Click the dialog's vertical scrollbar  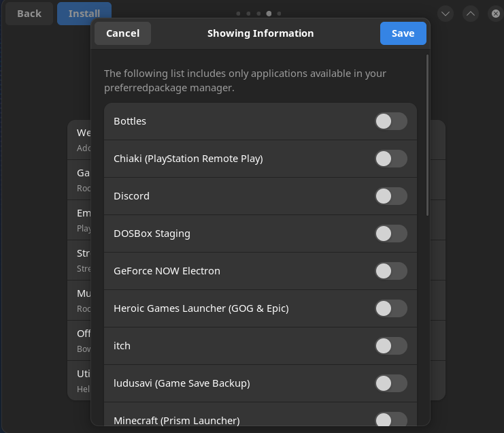coord(427,136)
